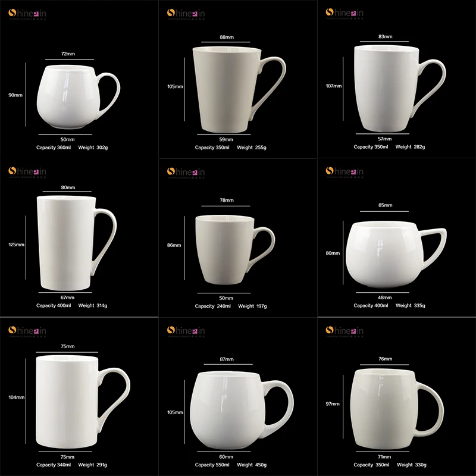Click the 85mm wide mug with angular handle
Screen dimensions: 476x476
coord(396,255)
